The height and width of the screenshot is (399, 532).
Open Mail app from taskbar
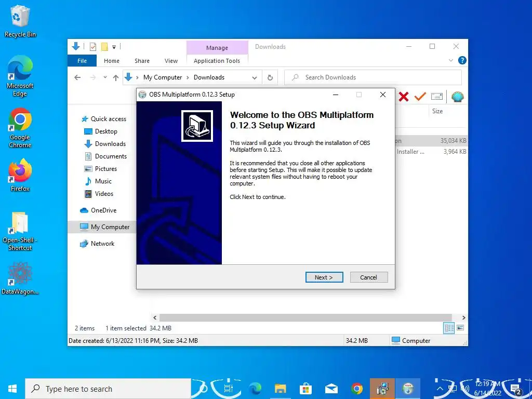pos(331,389)
